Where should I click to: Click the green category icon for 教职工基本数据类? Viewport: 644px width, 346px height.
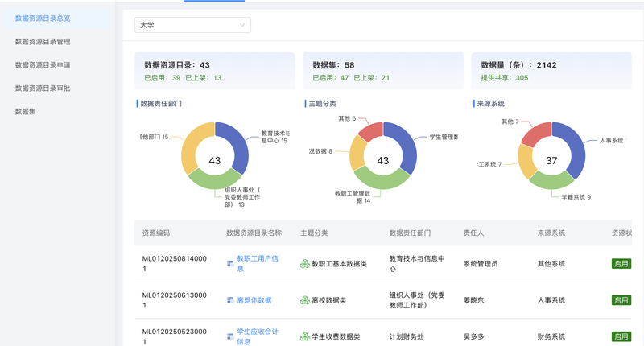click(304, 263)
